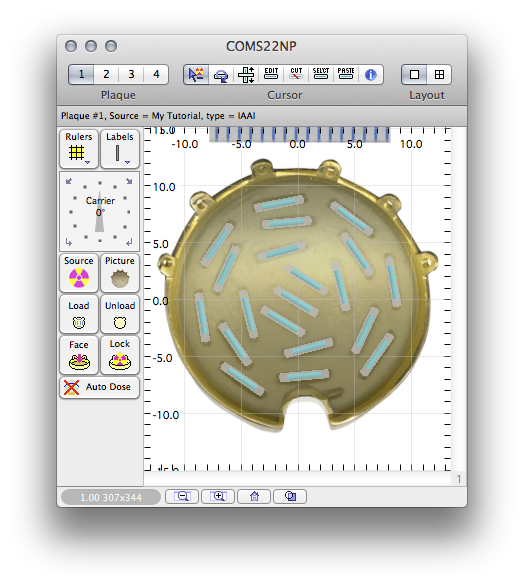Activate the SELECT seed cursor
The image size is (524, 586).
(x=321, y=74)
